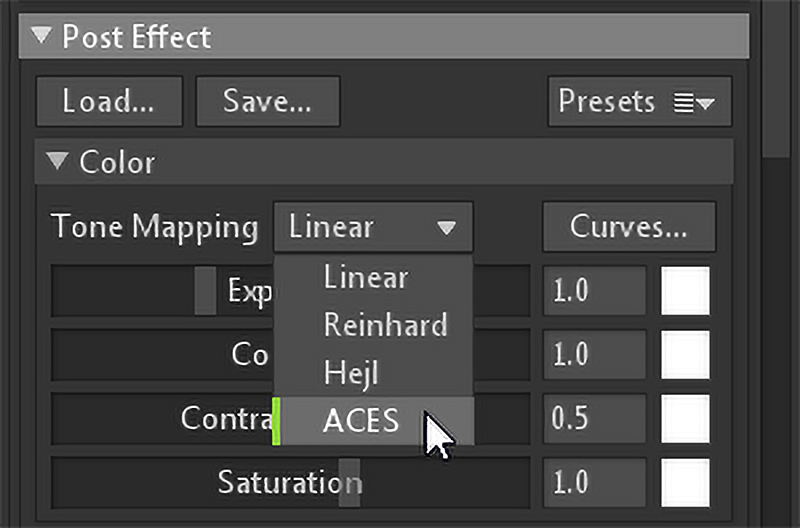Select ACES tone mapping option
Viewport: 800px width, 528px height.
coord(362,420)
